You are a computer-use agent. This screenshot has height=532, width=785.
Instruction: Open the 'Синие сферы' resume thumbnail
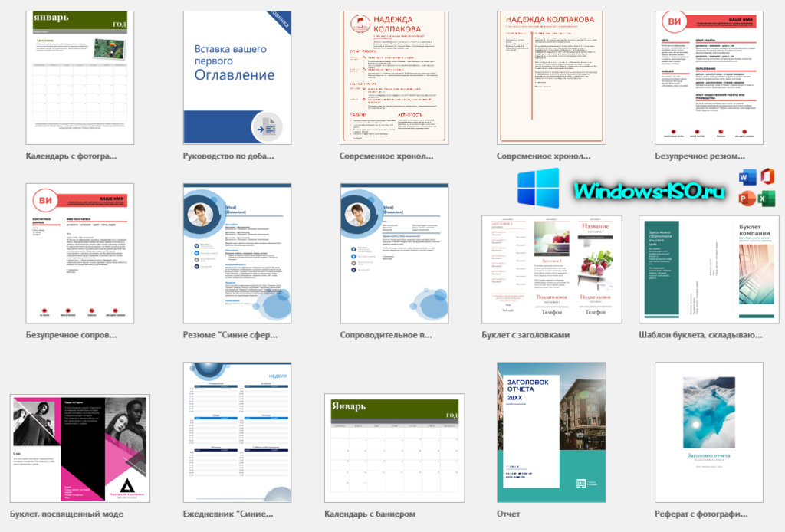click(238, 253)
